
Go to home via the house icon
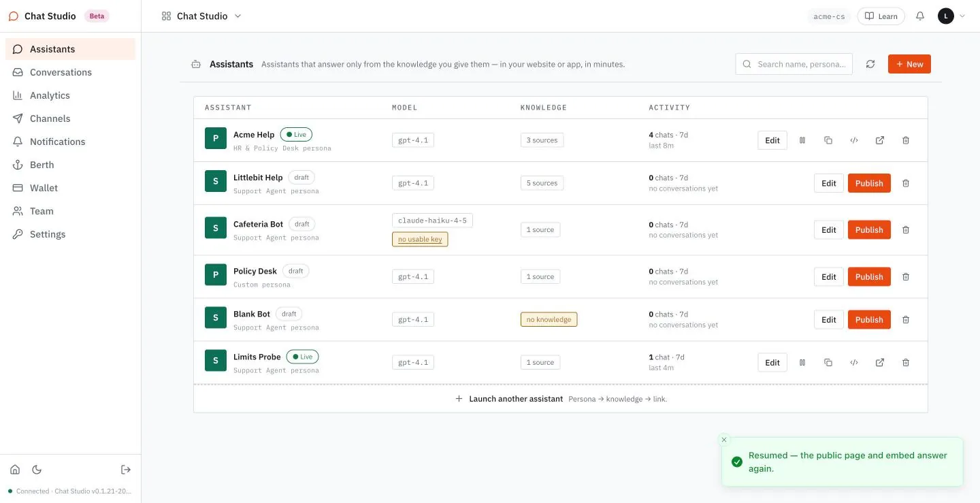pyautogui.click(x=15, y=470)
